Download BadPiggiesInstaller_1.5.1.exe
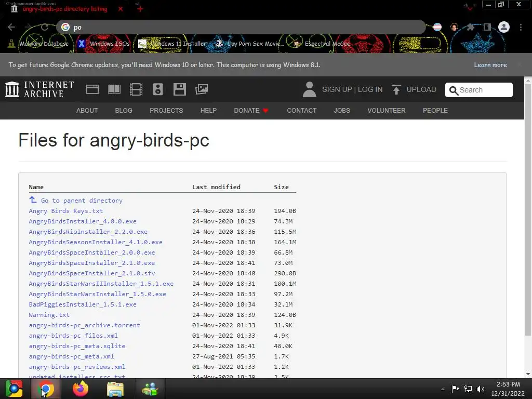The image size is (532, 399). (83, 304)
